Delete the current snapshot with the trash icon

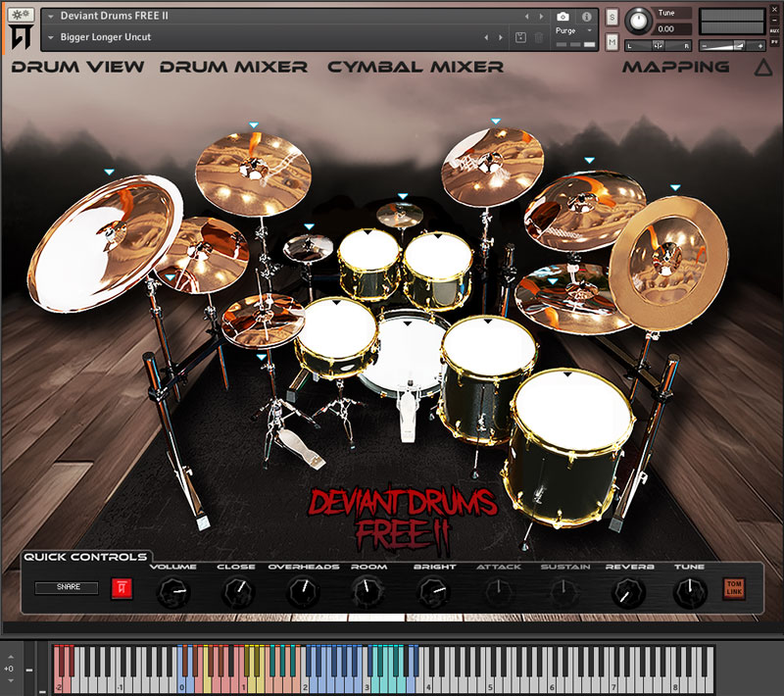tap(538, 37)
